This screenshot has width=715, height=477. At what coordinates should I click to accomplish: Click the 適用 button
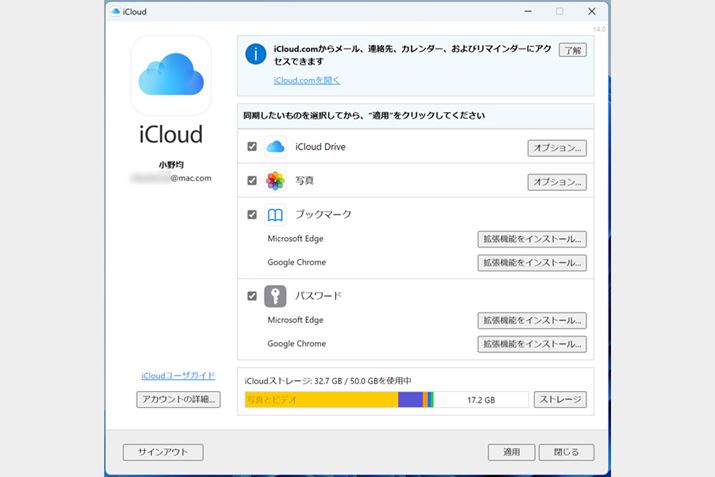click(511, 452)
